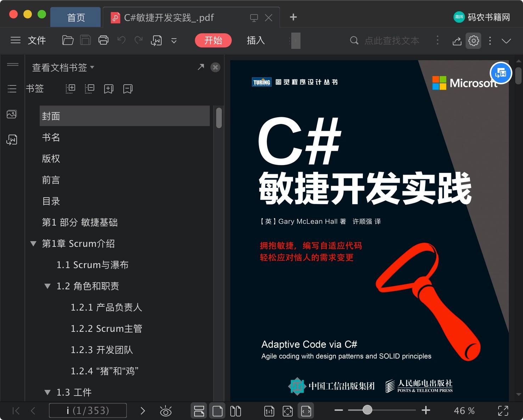Select the 1.2.2 Scrum主管 bookmark

point(106,329)
